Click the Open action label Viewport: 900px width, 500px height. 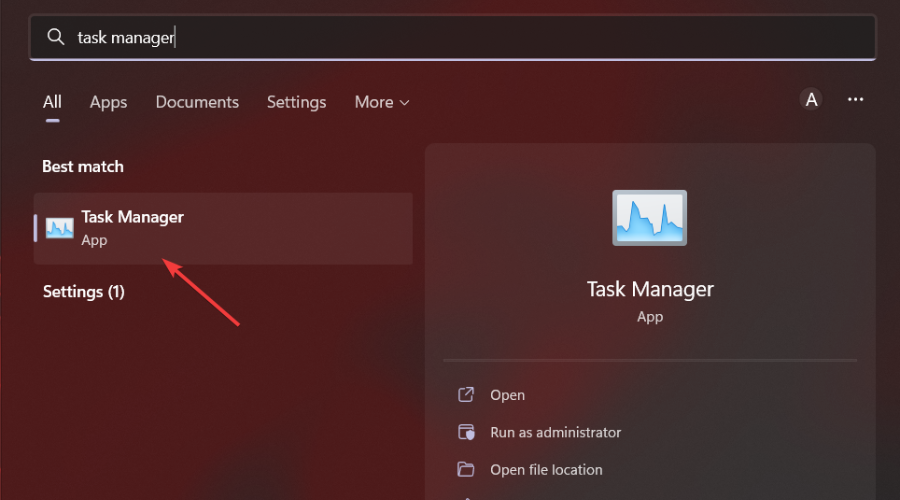click(507, 395)
